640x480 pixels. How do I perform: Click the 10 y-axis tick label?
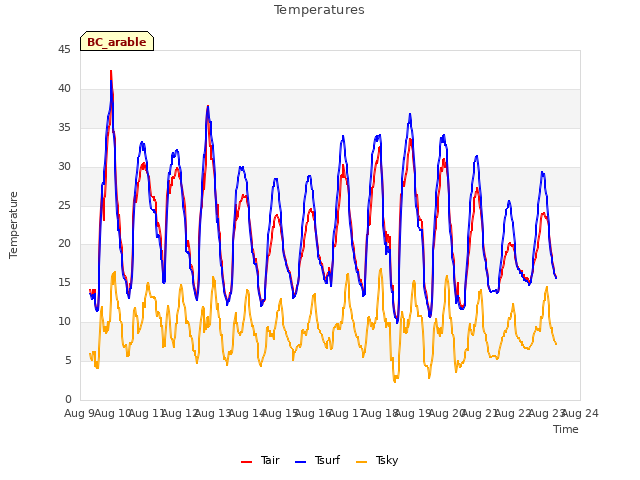tap(64, 322)
